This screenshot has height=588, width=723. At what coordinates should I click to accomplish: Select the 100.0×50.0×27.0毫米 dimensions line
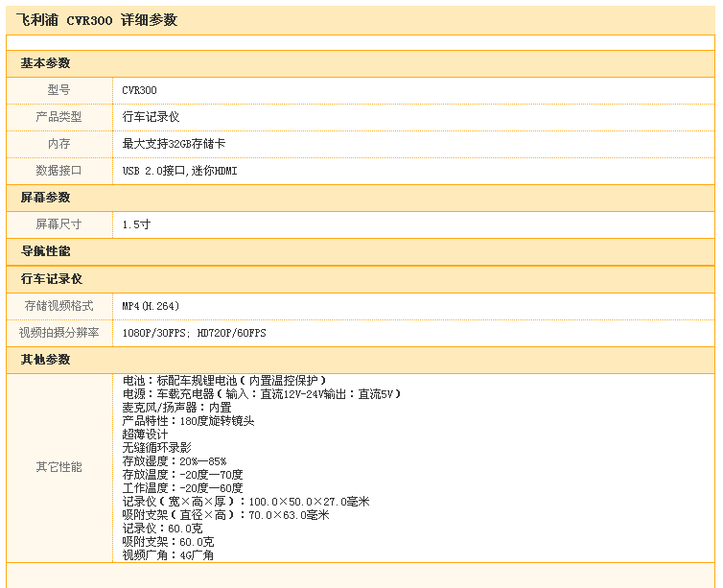point(245,502)
